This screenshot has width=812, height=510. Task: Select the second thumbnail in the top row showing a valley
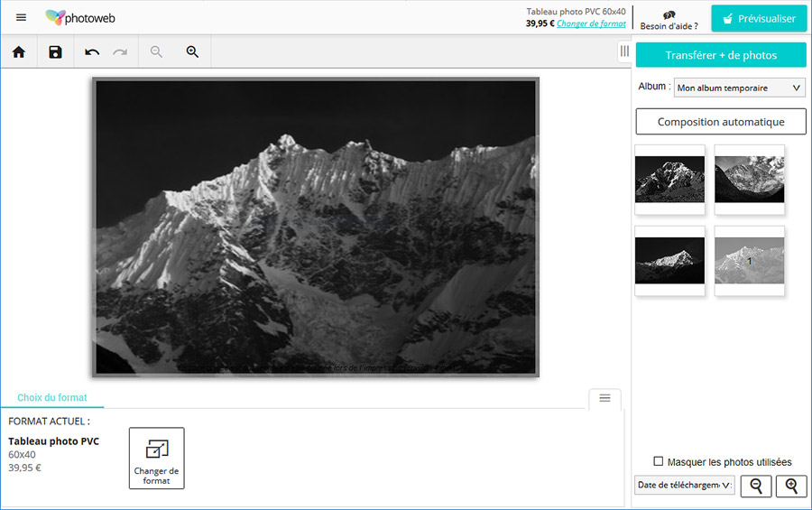750,180
